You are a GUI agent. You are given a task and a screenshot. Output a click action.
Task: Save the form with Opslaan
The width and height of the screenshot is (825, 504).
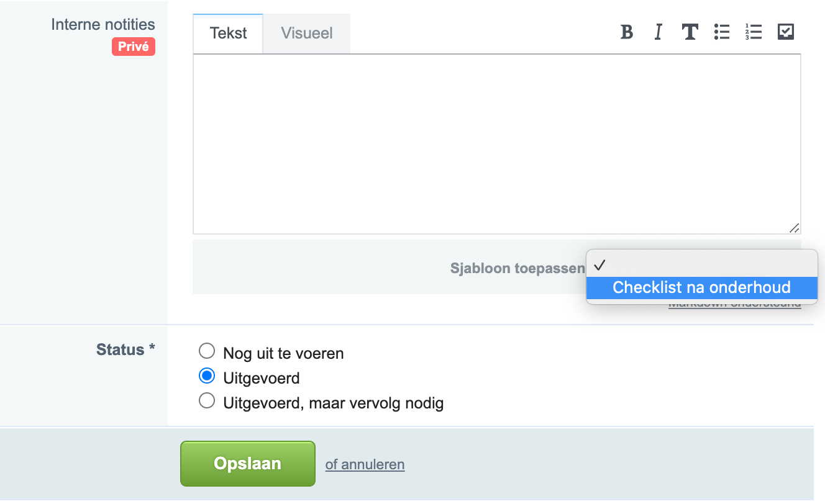(247, 463)
